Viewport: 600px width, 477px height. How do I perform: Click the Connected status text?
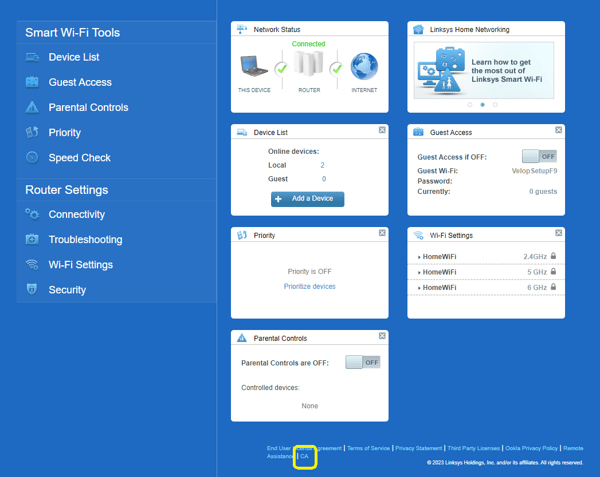click(x=308, y=44)
